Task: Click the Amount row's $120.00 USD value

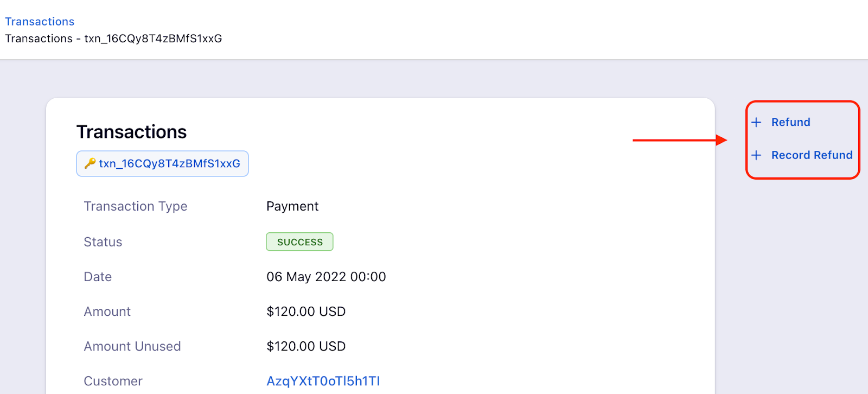Action: click(x=306, y=312)
